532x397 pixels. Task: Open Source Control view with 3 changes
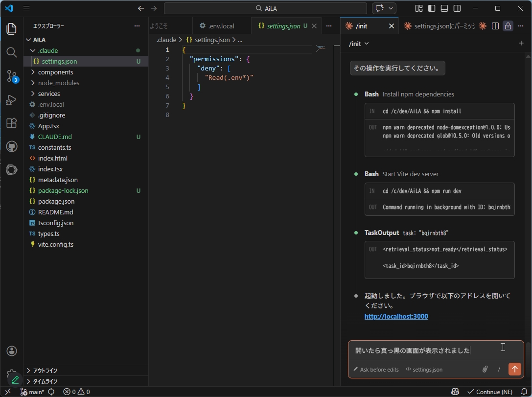click(11, 76)
